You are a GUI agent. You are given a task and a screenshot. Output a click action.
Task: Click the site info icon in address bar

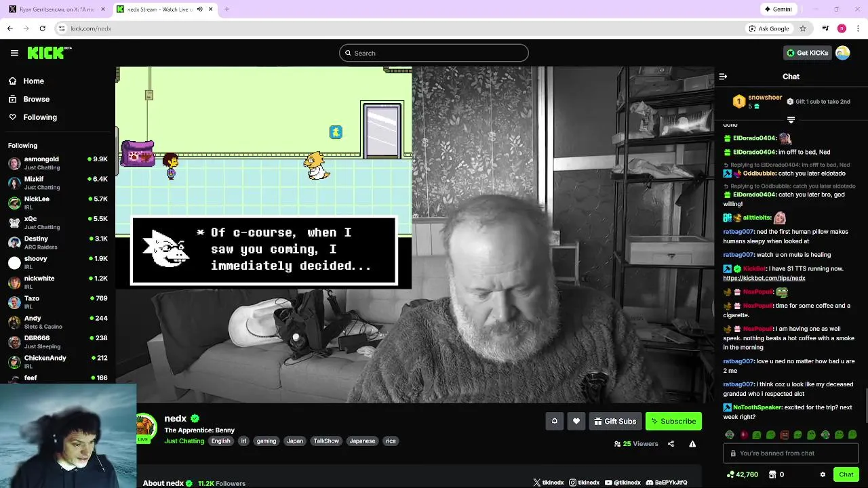61,28
